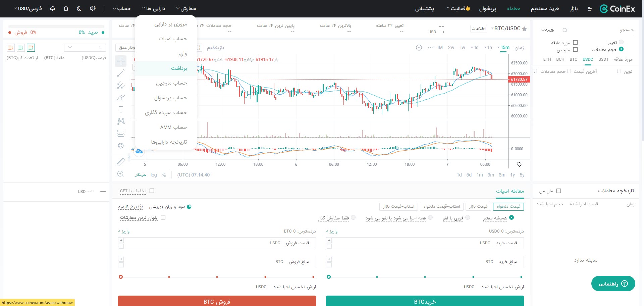Select the text annotation tool
Viewport: 644px width, 306px height.
pos(121,109)
